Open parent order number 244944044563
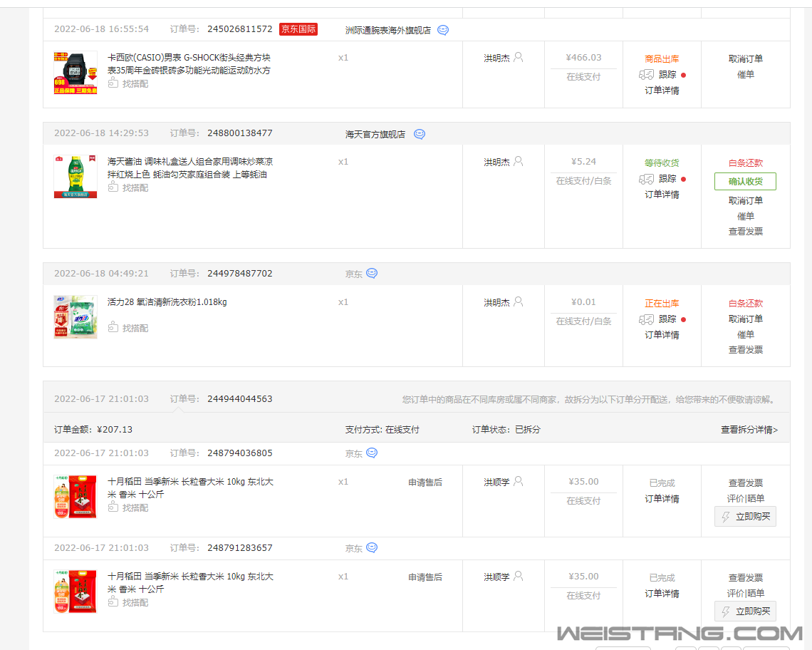This screenshot has width=812, height=650. (x=240, y=398)
